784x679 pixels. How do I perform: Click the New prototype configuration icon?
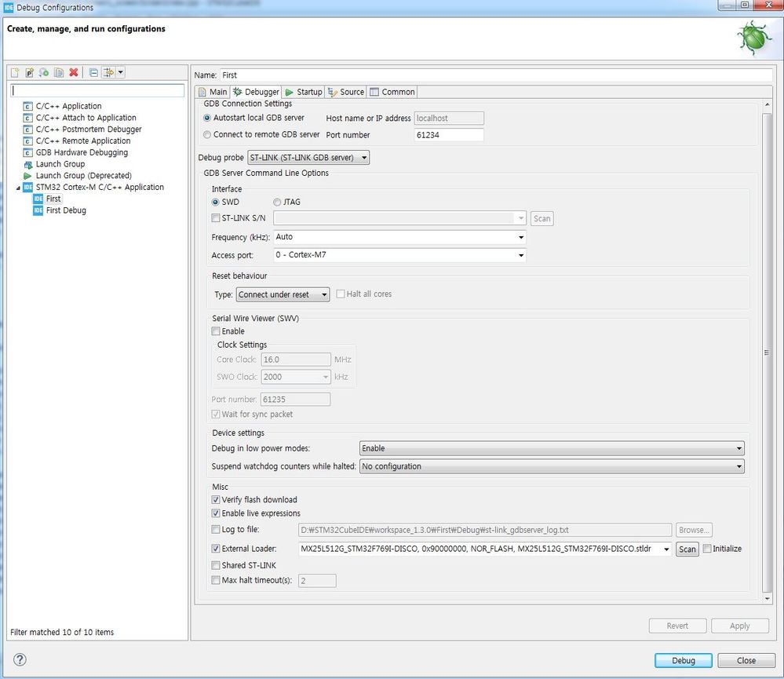click(30, 72)
